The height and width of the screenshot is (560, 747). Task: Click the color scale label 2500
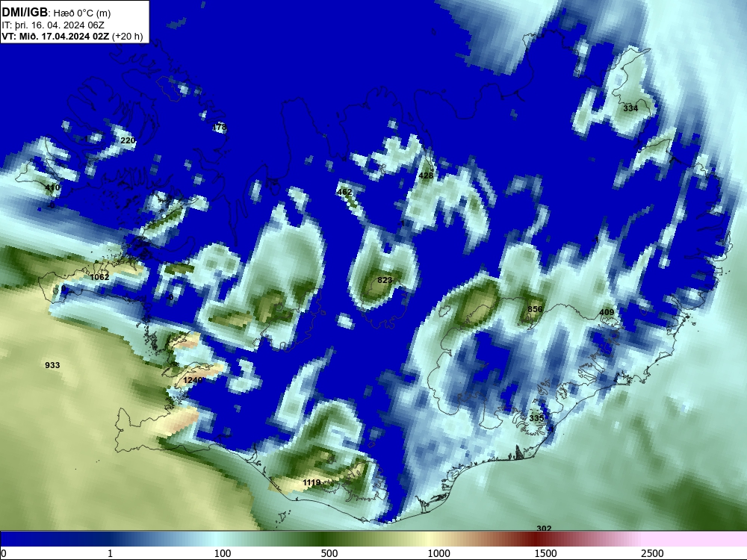click(x=652, y=553)
